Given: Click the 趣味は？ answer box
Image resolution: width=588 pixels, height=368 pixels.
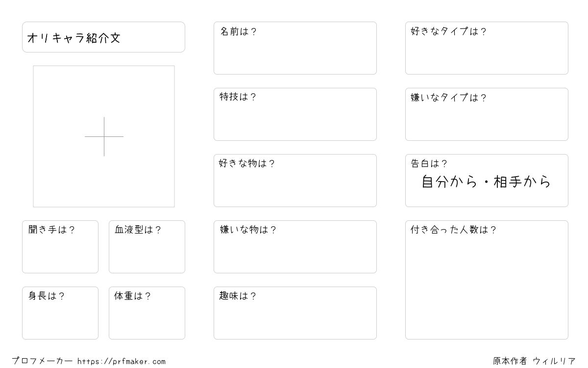Looking at the screenshot, I should (x=295, y=313).
